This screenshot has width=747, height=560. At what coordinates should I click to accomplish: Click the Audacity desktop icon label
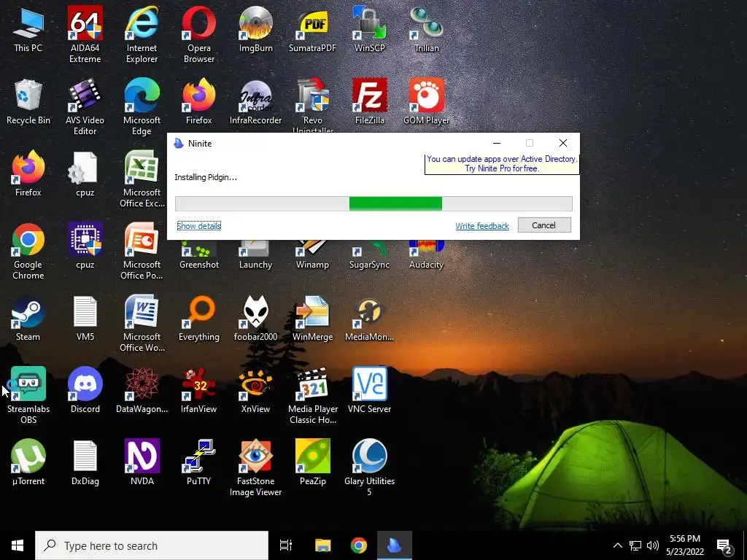tap(426, 265)
